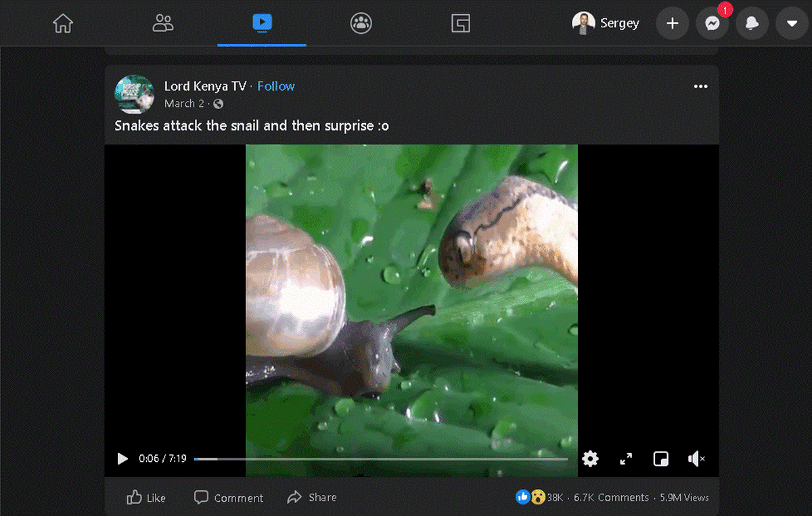812x516 pixels.
Task: Open the Groups tab
Action: (x=361, y=24)
